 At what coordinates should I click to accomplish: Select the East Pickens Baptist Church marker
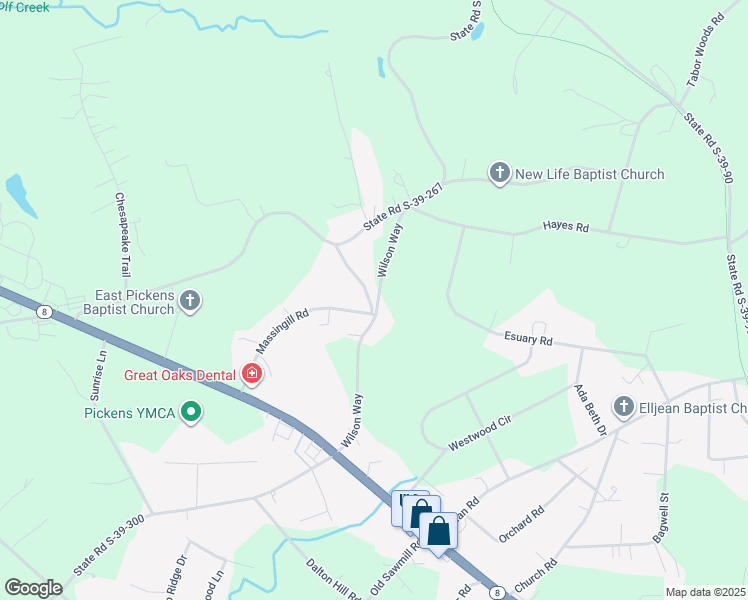pos(190,301)
